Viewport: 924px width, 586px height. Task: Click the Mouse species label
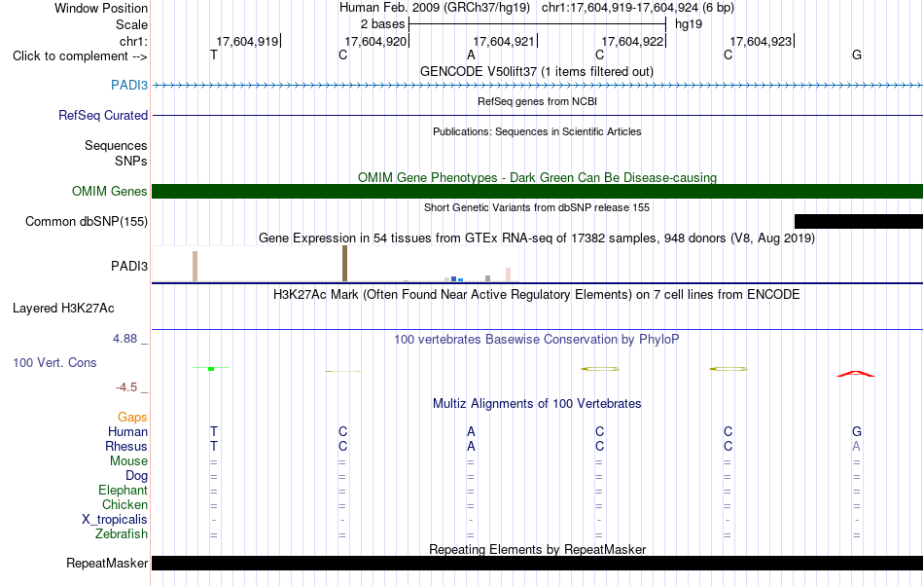click(x=128, y=461)
